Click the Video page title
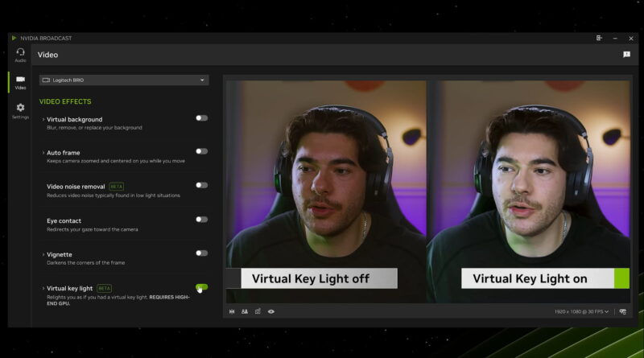Screen dimensions: 644x358 (47, 55)
